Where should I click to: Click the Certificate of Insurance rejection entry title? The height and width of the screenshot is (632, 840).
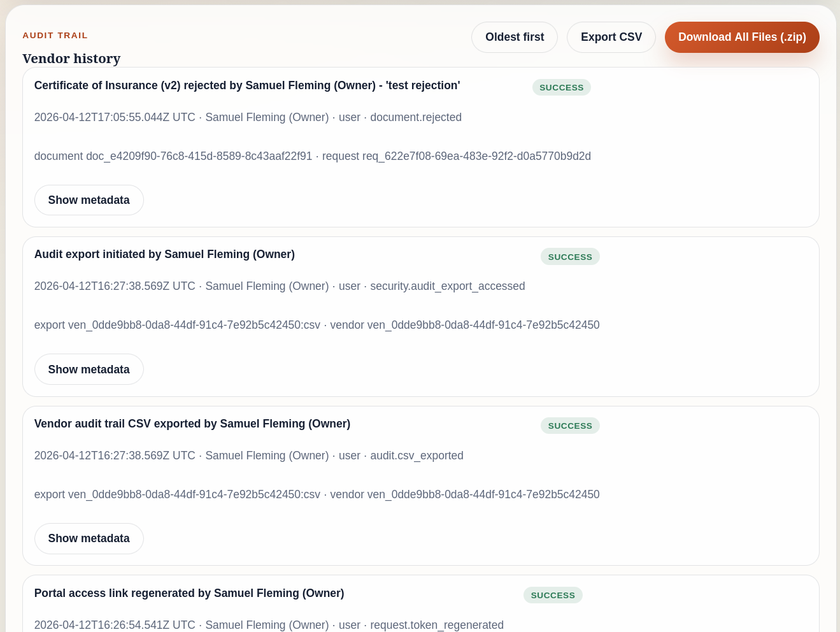(247, 85)
